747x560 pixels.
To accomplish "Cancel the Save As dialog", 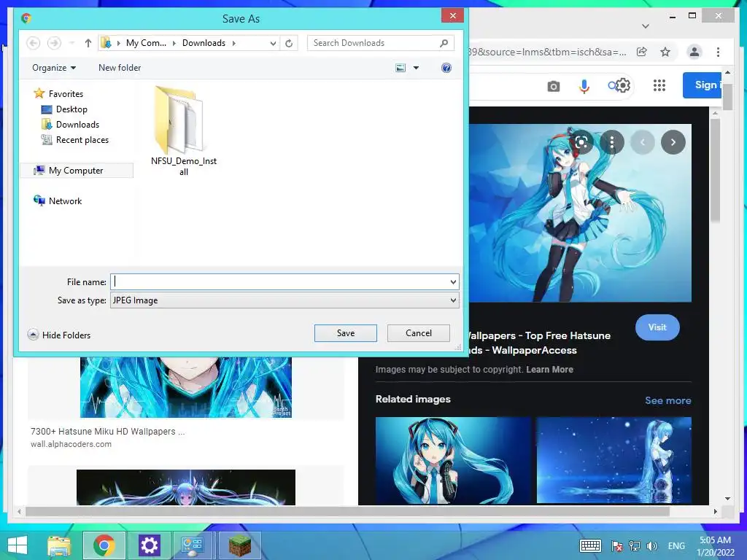I will (x=418, y=333).
